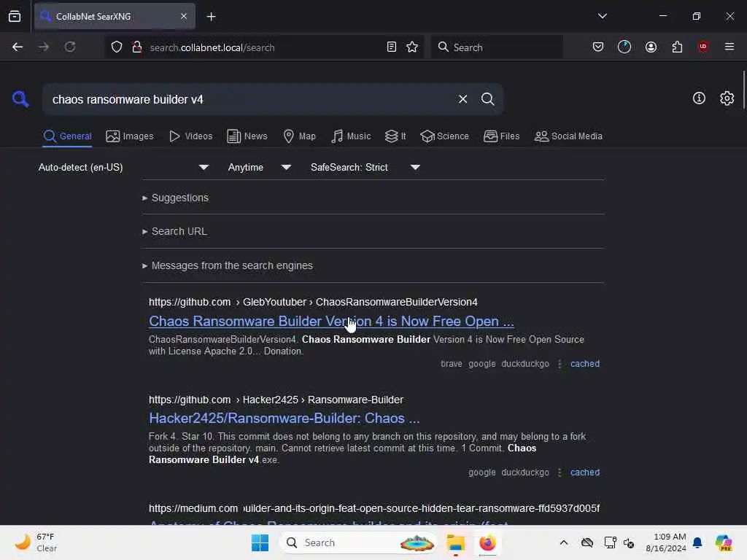Open the Copilot preview icon
747x560 pixels.
(x=724, y=542)
